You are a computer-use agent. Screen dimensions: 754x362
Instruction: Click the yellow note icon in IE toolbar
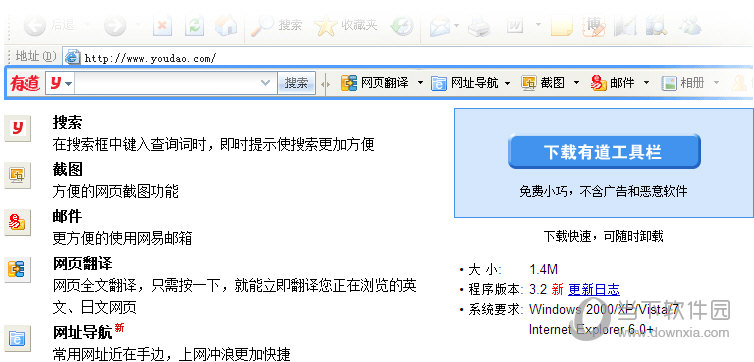tap(562, 26)
